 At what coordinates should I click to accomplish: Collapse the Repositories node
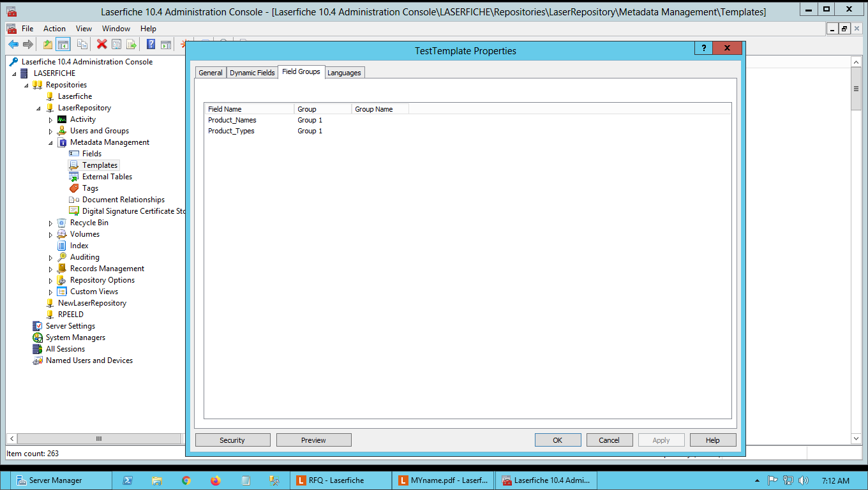(x=26, y=85)
